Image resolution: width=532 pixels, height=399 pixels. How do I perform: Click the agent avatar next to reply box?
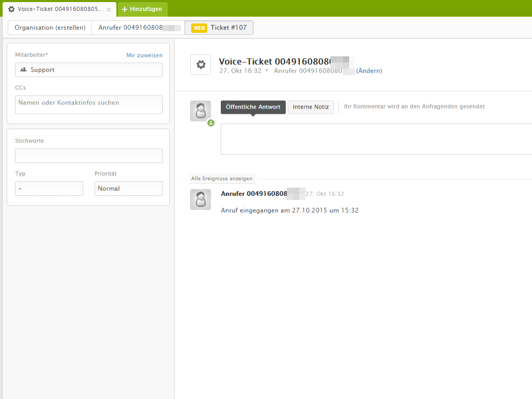[201, 111]
